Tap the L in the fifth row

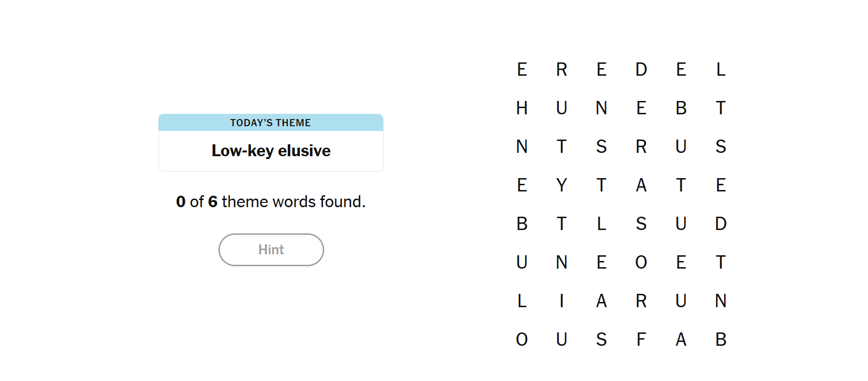(601, 223)
